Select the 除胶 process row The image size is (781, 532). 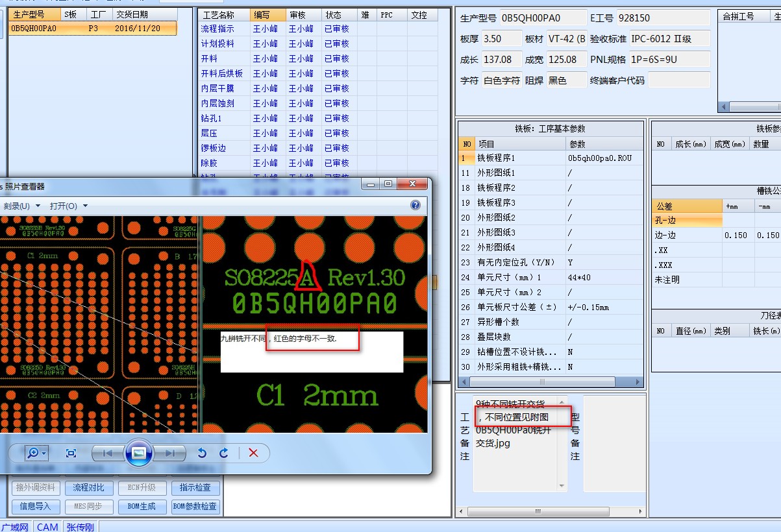click(x=318, y=163)
